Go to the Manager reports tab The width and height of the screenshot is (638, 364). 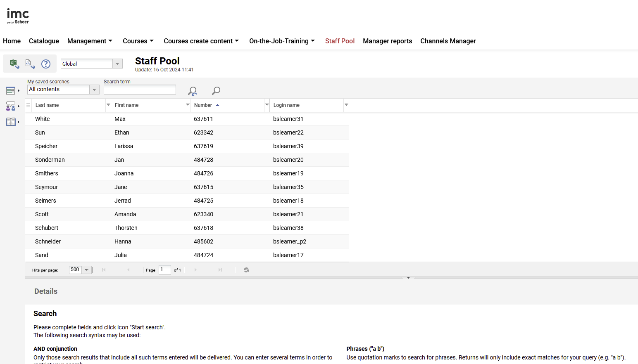pos(387,41)
